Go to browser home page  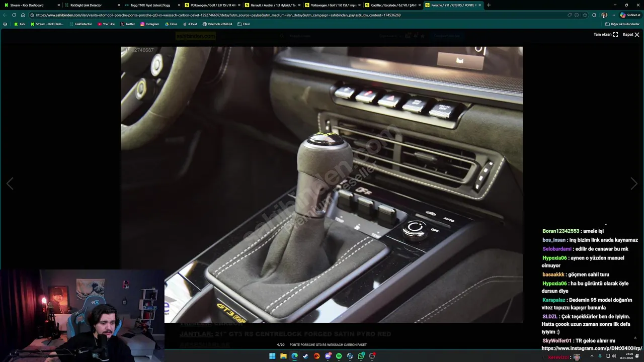click(x=23, y=15)
